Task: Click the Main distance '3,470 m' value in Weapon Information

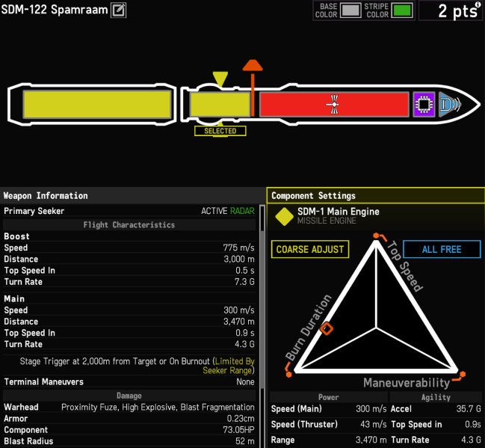Action: 239,322
